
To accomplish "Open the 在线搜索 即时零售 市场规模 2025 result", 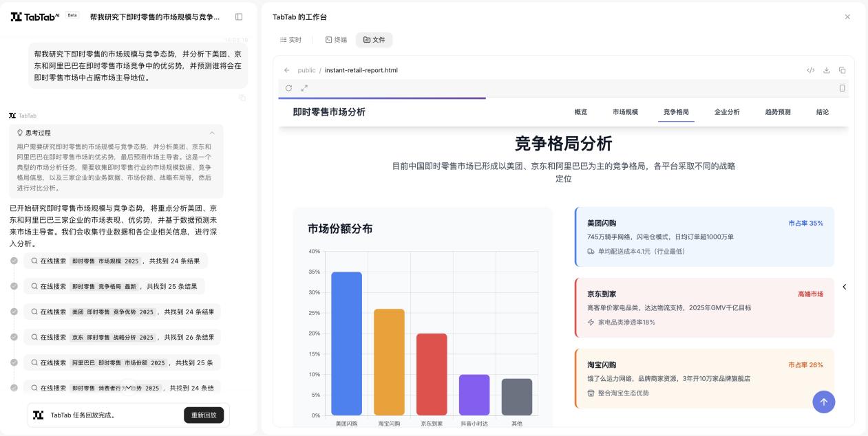I will click(x=115, y=261).
